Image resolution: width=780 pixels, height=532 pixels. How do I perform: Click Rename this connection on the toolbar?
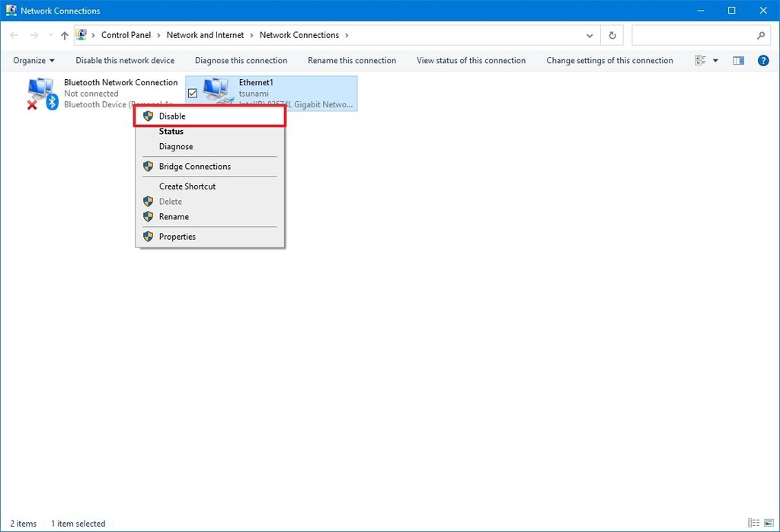click(x=351, y=60)
